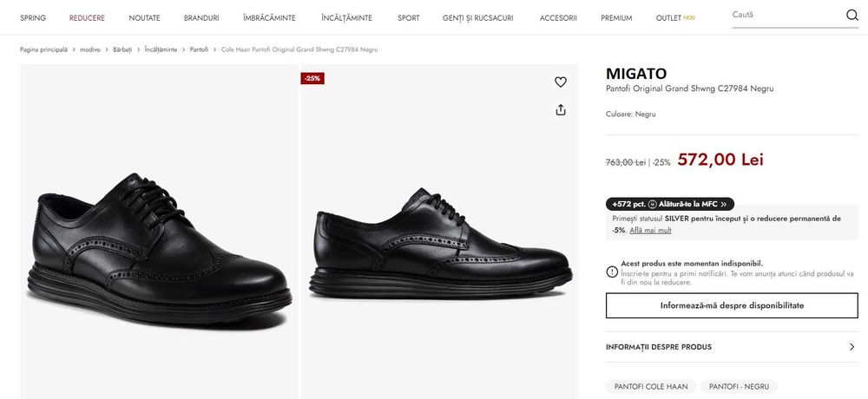Viewport: 868px width, 399px height.
Task: Open the Încălțăminte menu
Action: point(346,17)
